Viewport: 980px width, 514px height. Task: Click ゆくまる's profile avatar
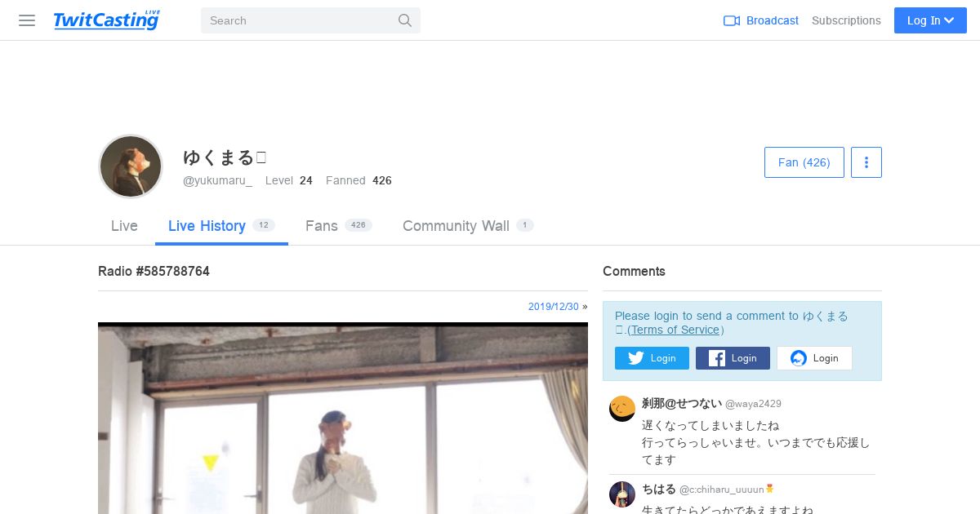[x=131, y=166]
